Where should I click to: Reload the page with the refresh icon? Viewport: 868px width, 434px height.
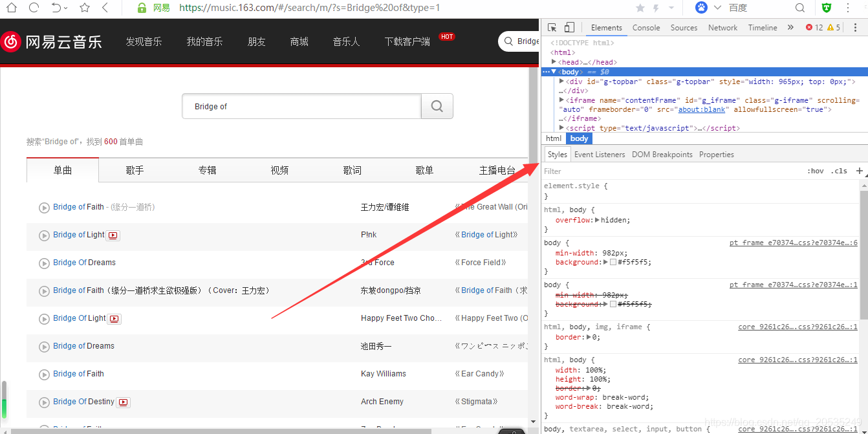pyautogui.click(x=34, y=8)
